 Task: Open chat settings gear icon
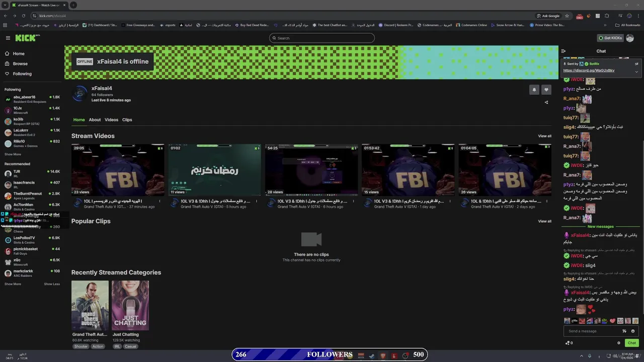point(619,343)
